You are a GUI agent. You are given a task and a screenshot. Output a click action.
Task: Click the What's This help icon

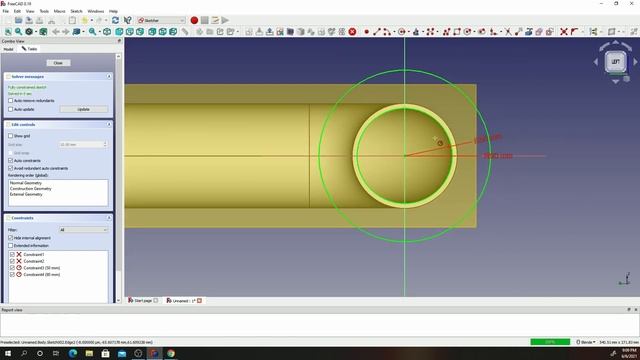(128, 20)
